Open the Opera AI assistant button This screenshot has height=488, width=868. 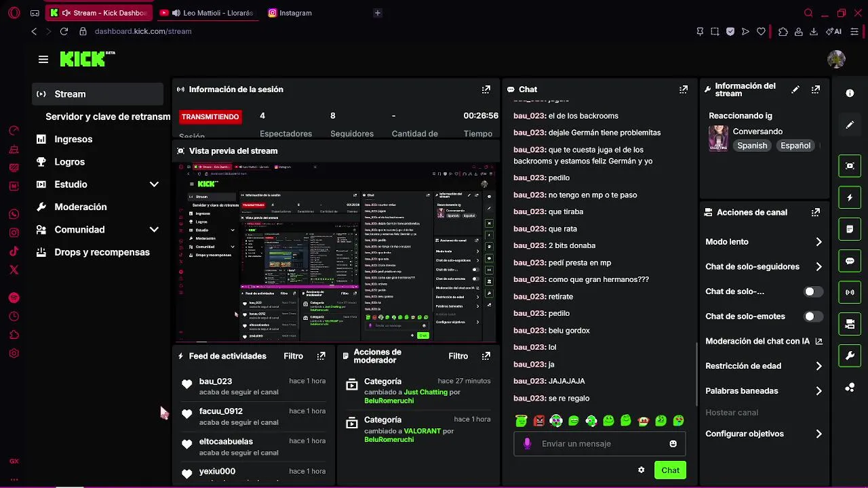tap(833, 31)
